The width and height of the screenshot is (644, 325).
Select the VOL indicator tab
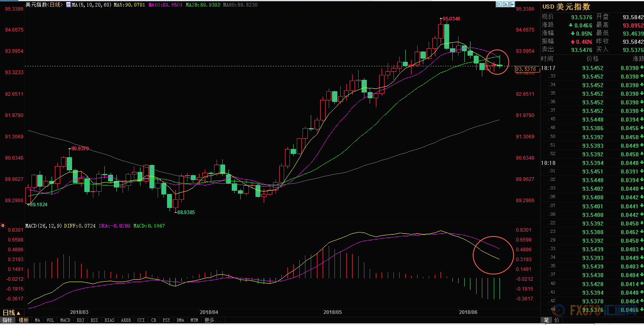click(x=50, y=320)
